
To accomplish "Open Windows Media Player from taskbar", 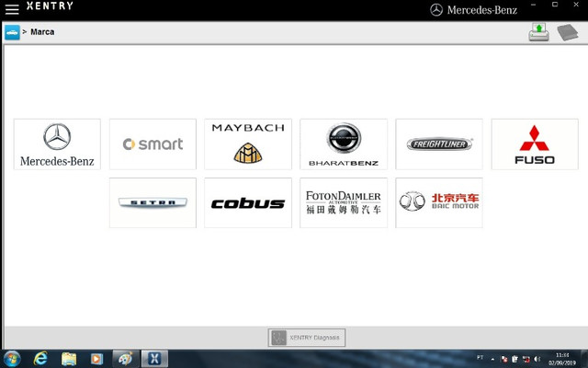I will pos(96,359).
